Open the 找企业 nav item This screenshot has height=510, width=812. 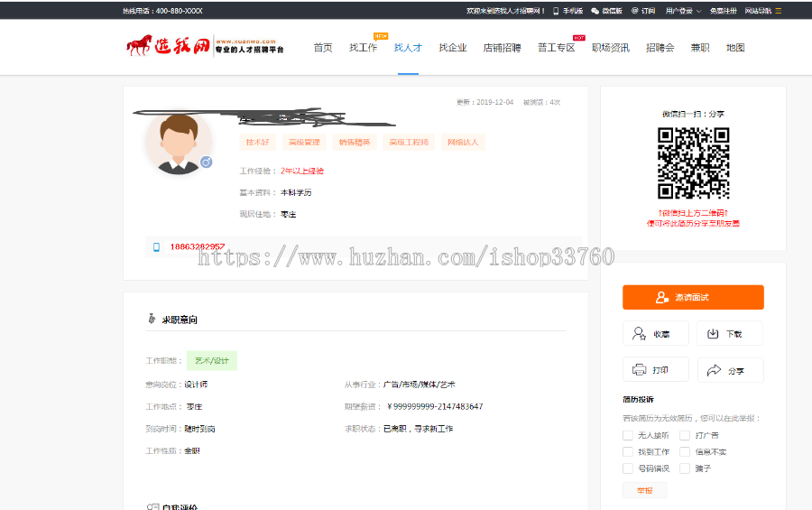coord(453,48)
